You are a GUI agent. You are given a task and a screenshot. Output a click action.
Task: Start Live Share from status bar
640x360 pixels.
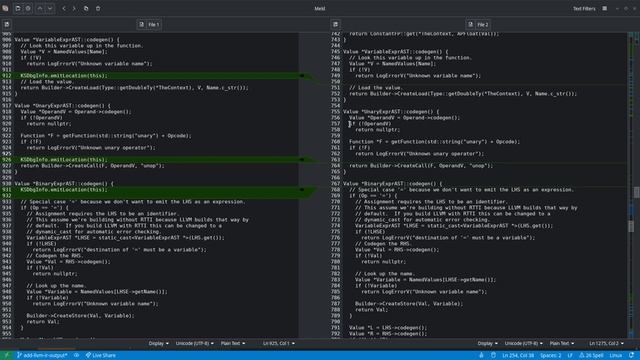(100, 355)
